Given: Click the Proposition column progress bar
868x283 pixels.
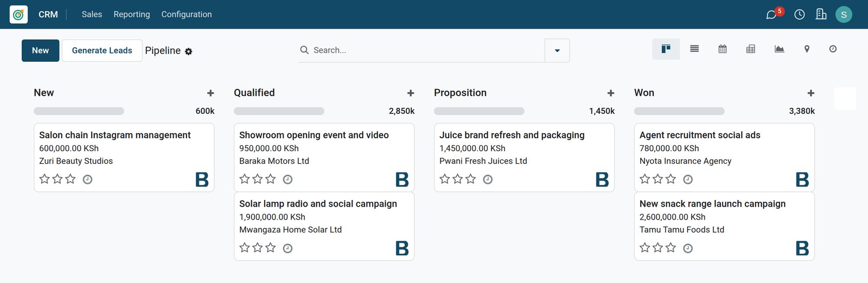Looking at the screenshot, I should click(x=480, y=111).
